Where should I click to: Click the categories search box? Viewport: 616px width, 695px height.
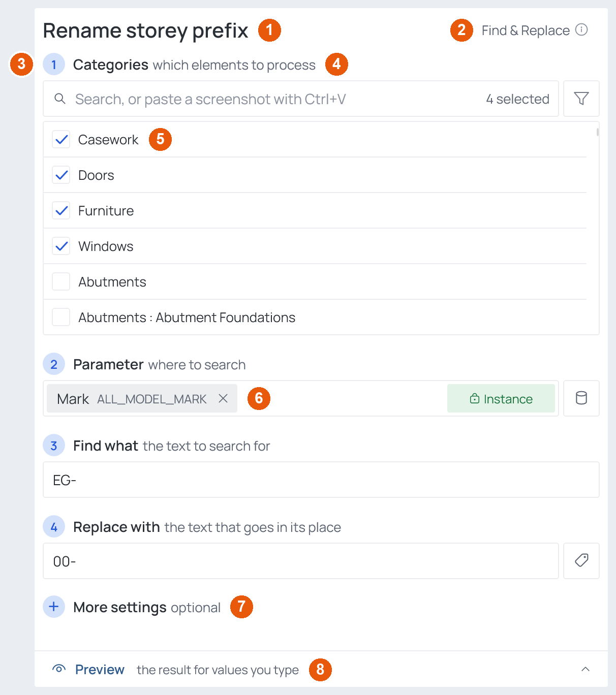click(x=301, y=99)
